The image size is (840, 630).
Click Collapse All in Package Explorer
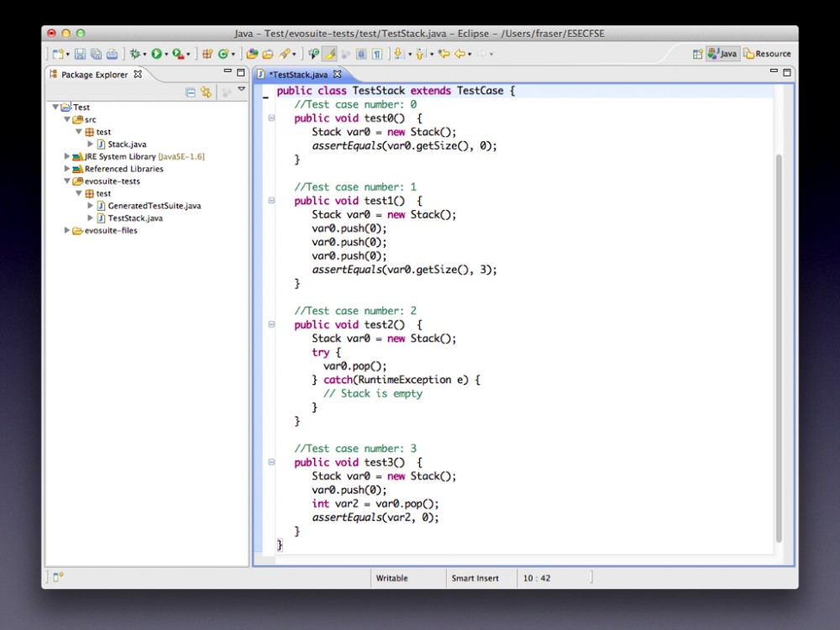[x=191, y=92]
